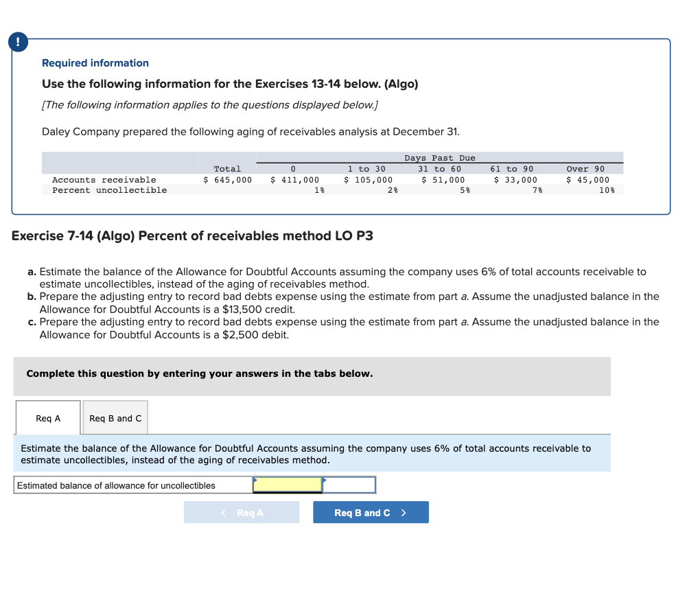Click the Days Past Due table header
The image size is (700, 615).
pyautogui.click(x=439, y=157)
